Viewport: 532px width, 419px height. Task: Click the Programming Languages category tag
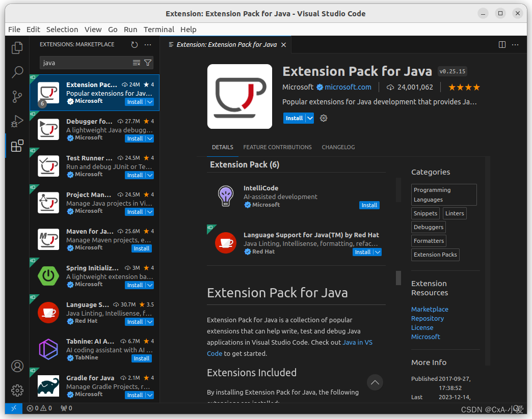point(444,195)
